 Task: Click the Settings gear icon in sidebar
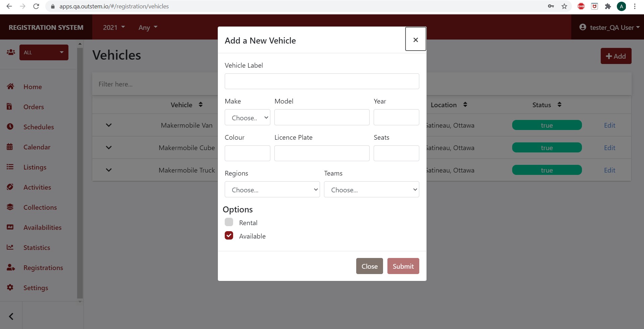tap(10, 287)
